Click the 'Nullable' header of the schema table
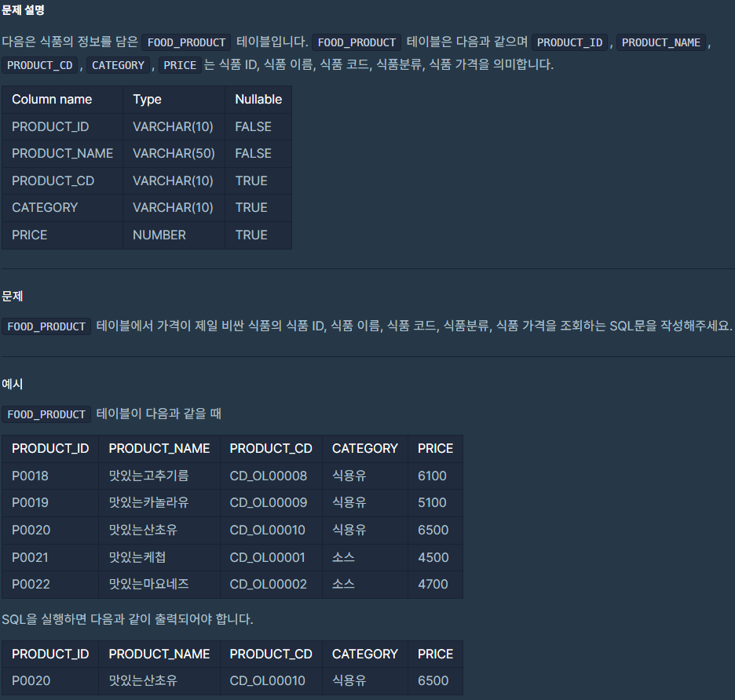735x700 pixels. point(258,100)
